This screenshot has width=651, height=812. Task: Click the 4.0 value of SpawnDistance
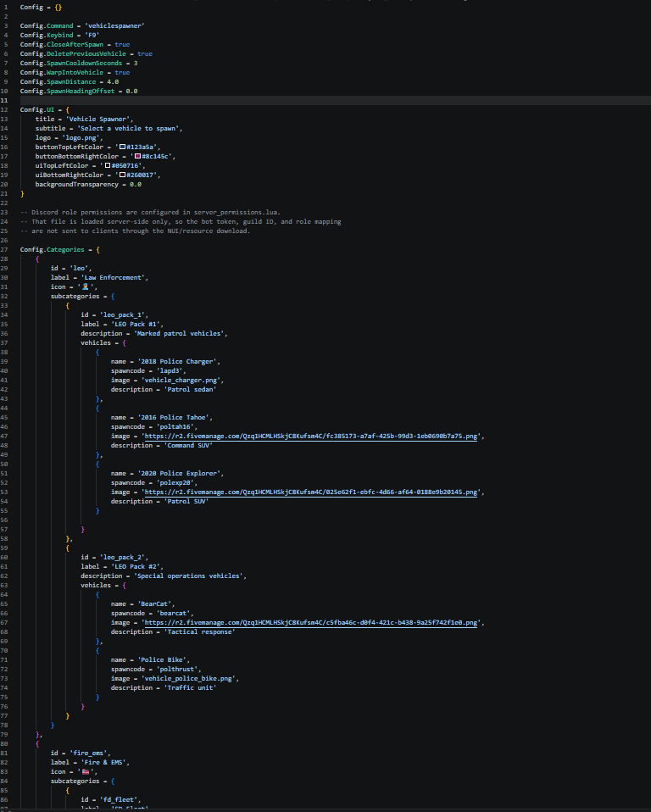coord(113,82)
